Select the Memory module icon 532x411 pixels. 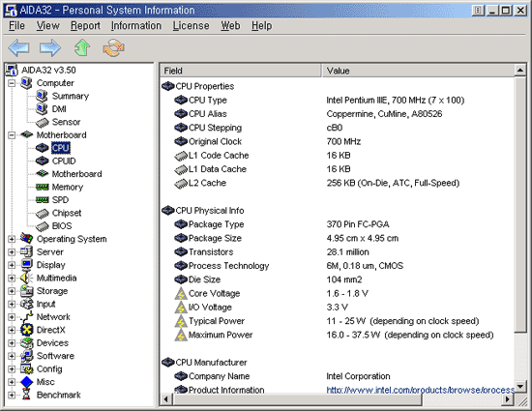point(42,187)
